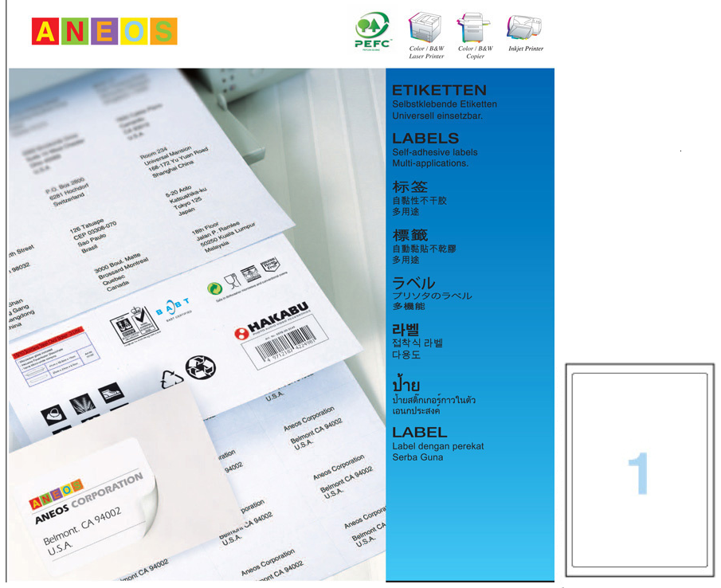Viewport: 721px width, 588px height.
Task: Click 'ANEOS CORPORATION' on the peeling label
Action: pyautogui.click(x=89, y=498)
